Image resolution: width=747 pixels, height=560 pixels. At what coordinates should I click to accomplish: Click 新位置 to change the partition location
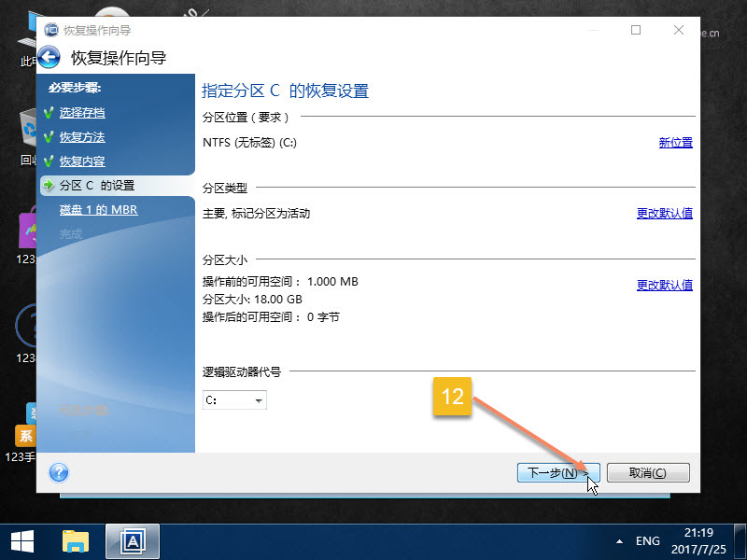tap(675, 142)
